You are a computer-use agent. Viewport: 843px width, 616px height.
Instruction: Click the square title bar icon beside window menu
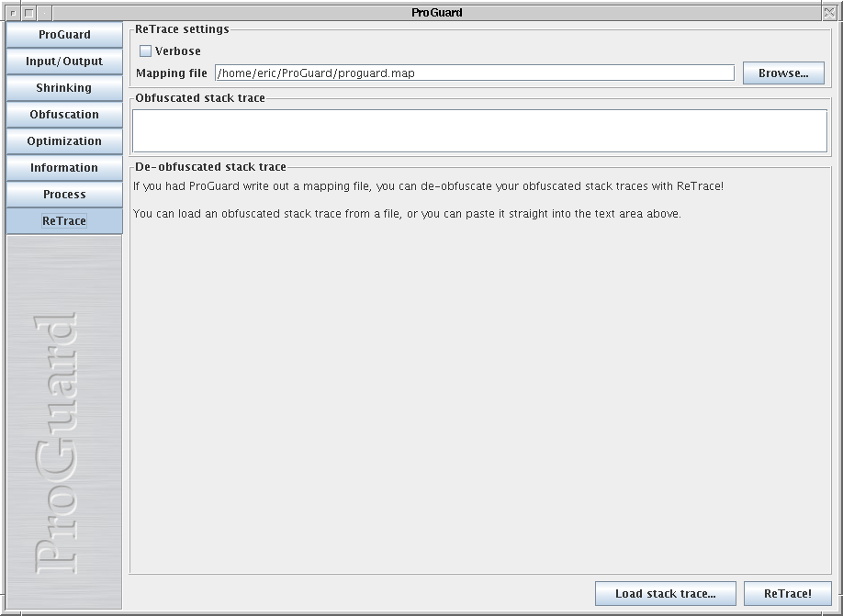click(x=28, y=13)
